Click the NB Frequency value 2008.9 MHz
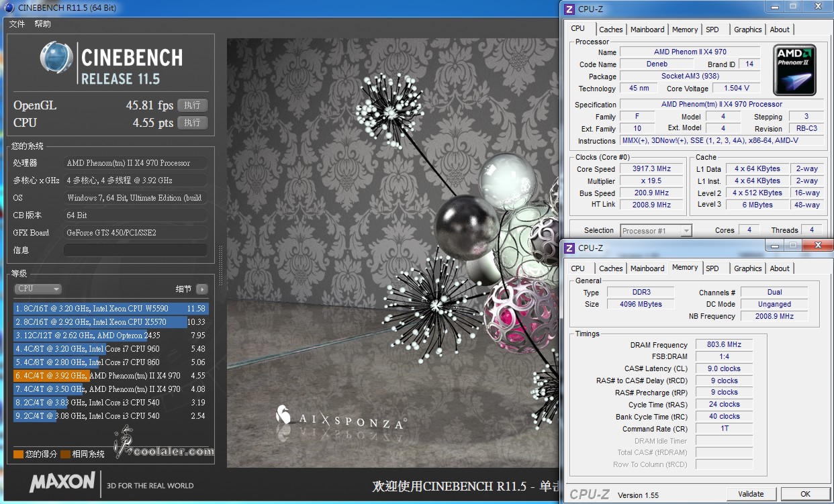Image resolution: width=834 pixels, height=504 pixels. point(774,316)
